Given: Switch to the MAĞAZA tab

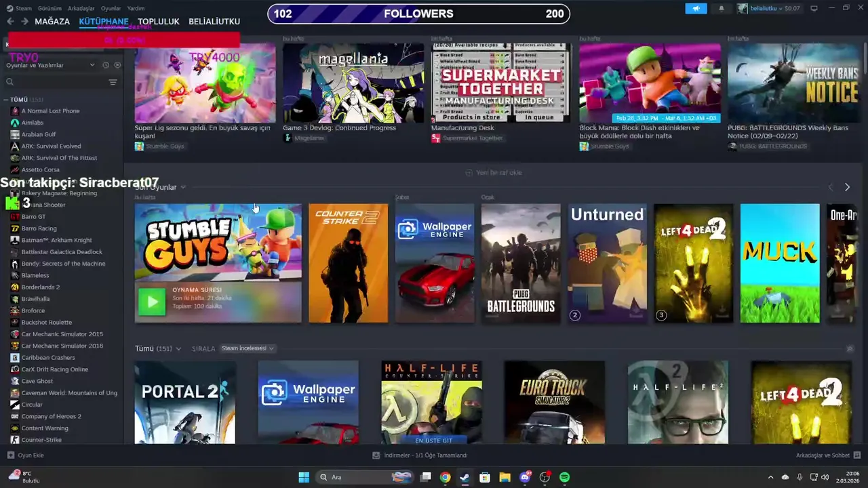Looking at the screenshot, I should [52, 22].
